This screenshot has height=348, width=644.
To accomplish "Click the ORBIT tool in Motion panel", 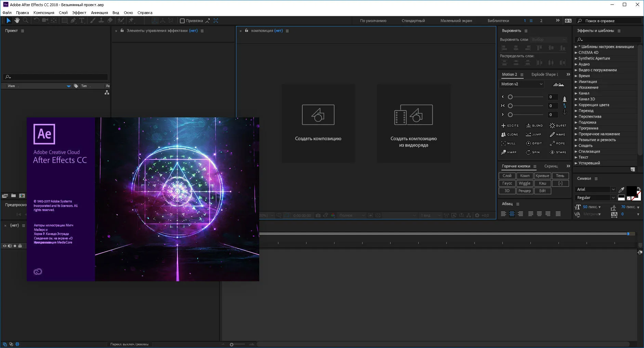I will tap(534, 143).
